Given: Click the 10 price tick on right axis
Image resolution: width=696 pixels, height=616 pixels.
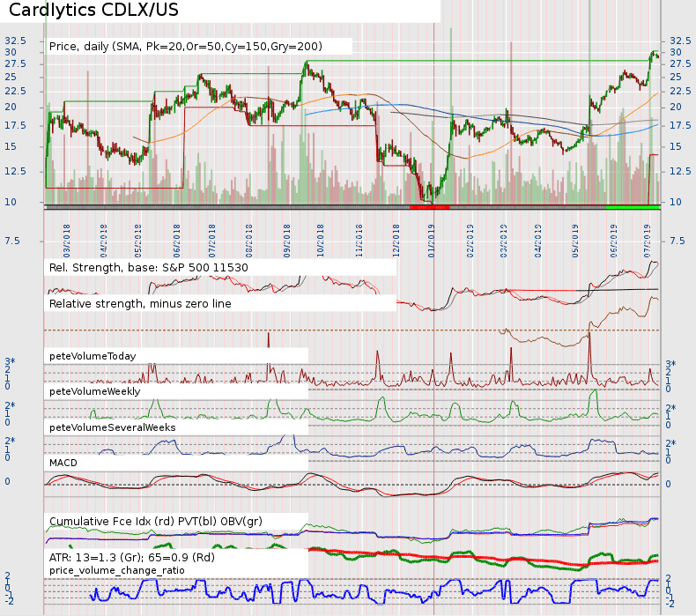Looking at the screenshot, I should point(676,202).
